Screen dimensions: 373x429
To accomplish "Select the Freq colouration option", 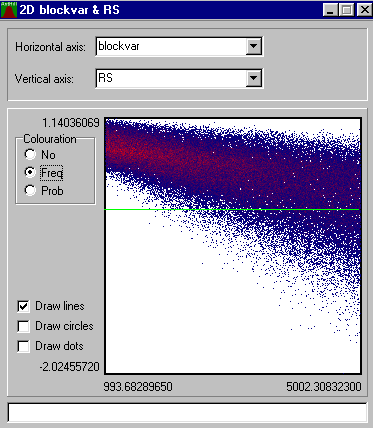I will pos(30,172).
